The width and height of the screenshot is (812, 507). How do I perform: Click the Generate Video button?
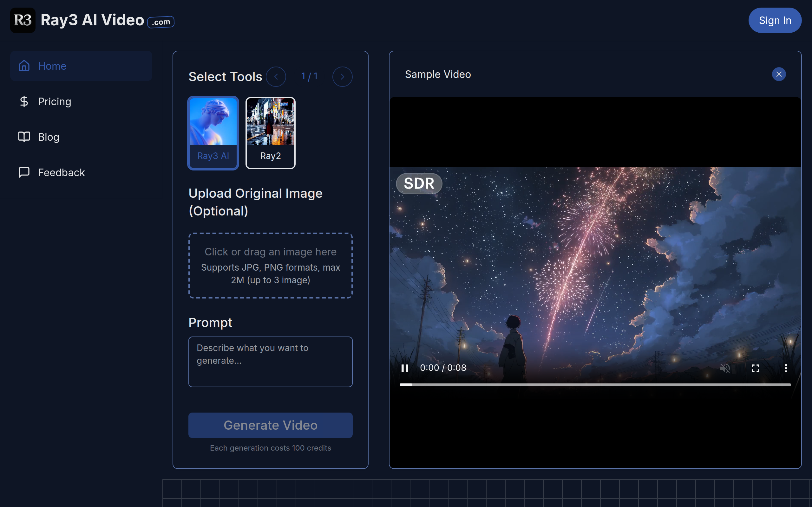(x=271, y=425)
